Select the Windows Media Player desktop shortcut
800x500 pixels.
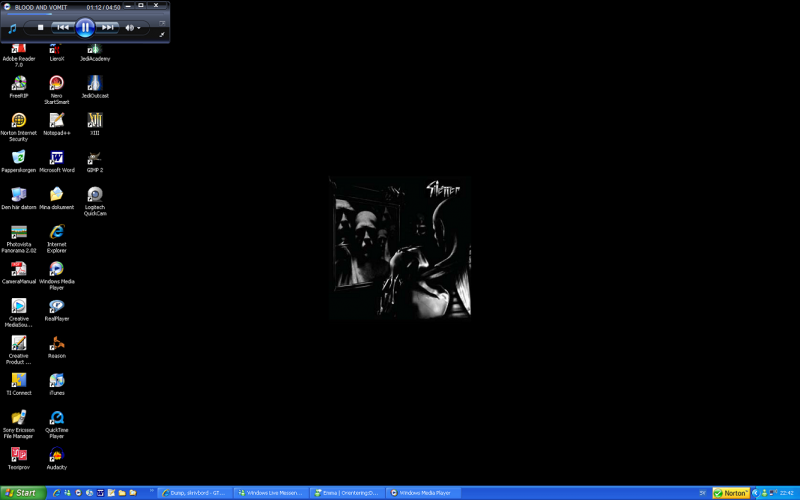pos(57,276)
